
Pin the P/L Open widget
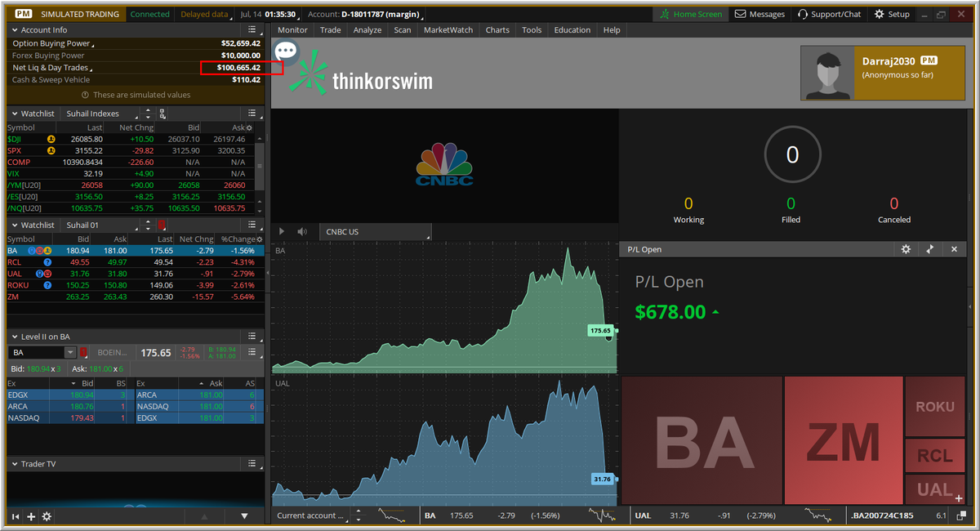pos(929,249)
